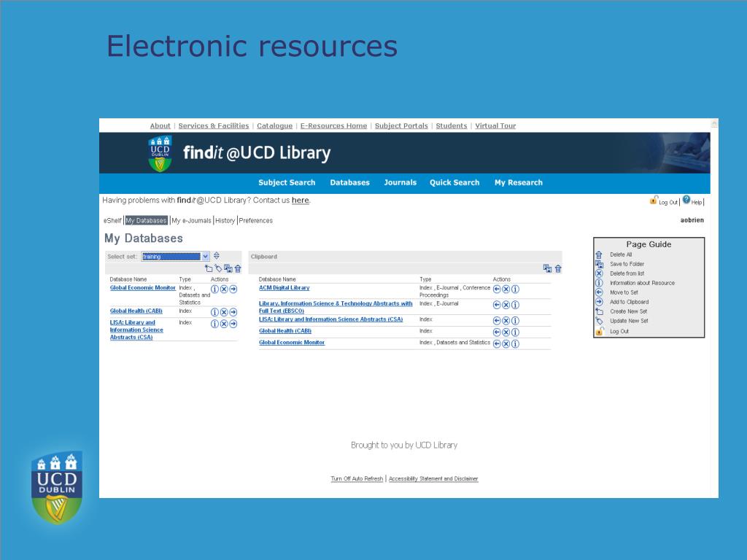The width and height of the screenshot is (747, 560).
Task: Open the Subject Portals link
Action: tap(401, 125)
